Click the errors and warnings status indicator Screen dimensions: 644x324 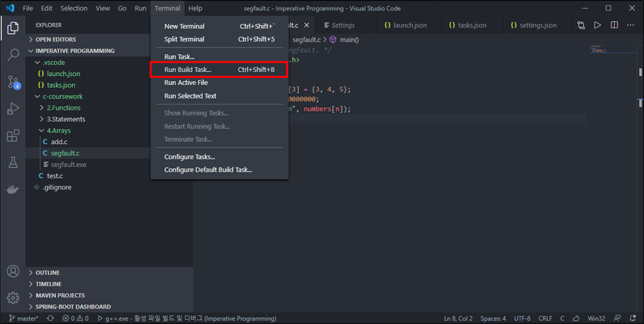click(x=75, y=318)
